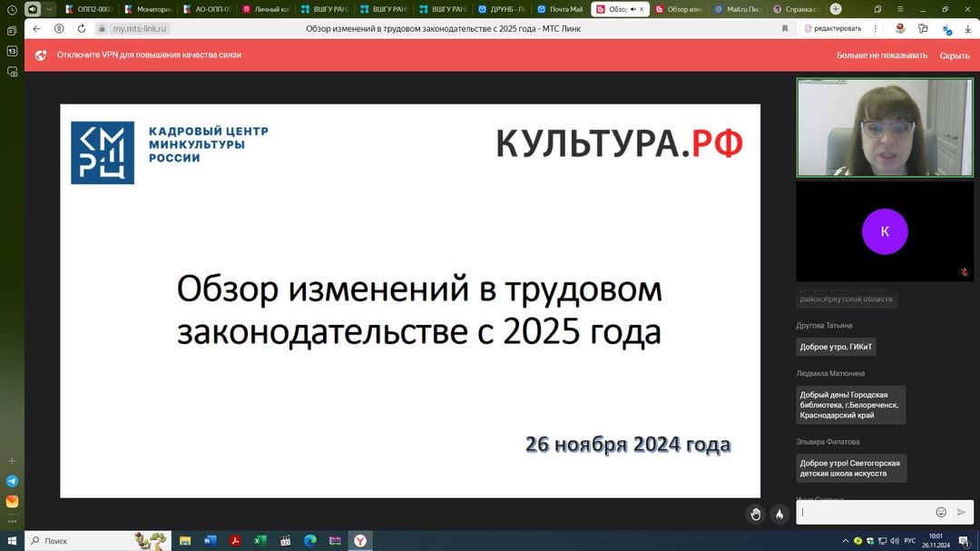This screenshot has height=551, width=980.
Task: Open the emoji picker in chat
Action: click(941, 512)
